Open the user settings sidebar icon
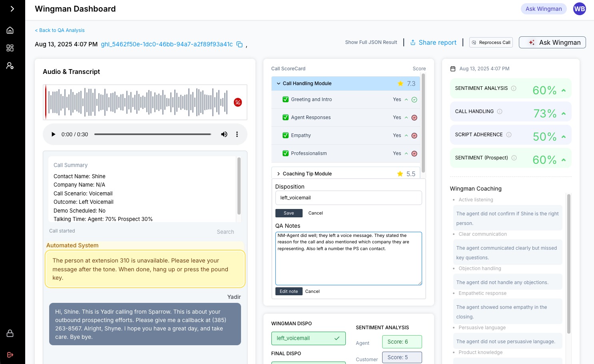The width and height of the screenshot is (594, 364). pyautogui.click(x=10, y=66)
